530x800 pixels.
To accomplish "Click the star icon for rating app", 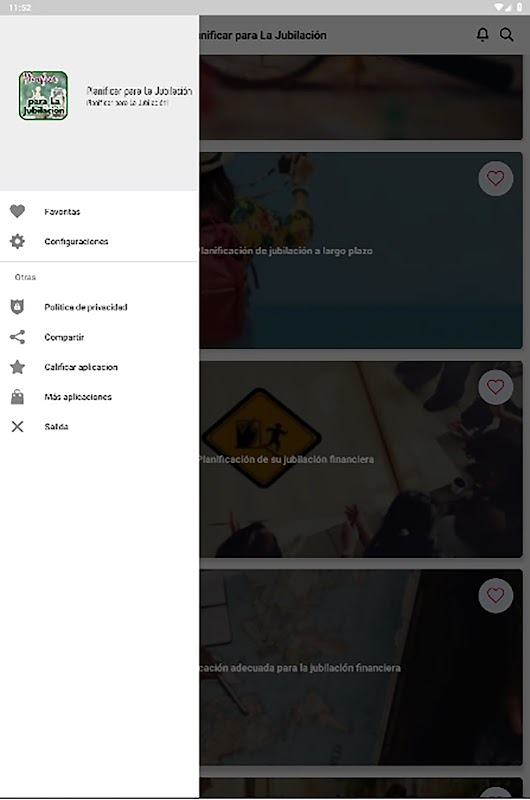I will (17, 367).
